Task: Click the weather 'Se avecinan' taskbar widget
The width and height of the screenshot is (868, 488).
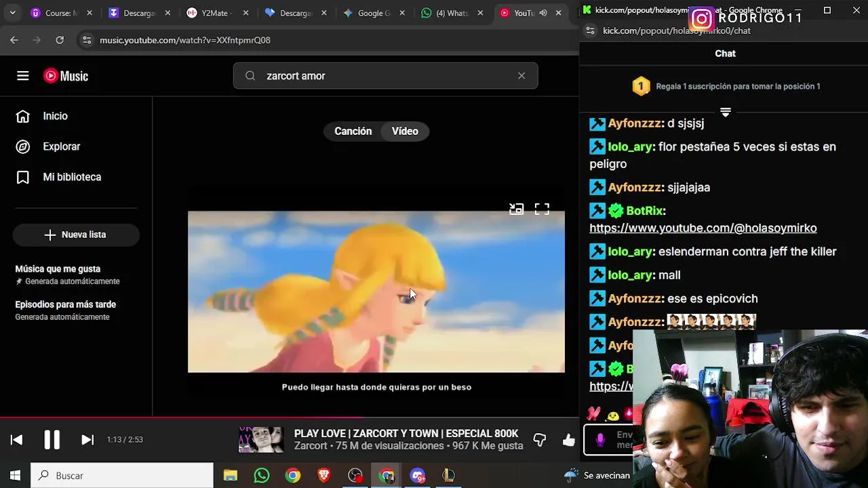Action: [597, 476]
